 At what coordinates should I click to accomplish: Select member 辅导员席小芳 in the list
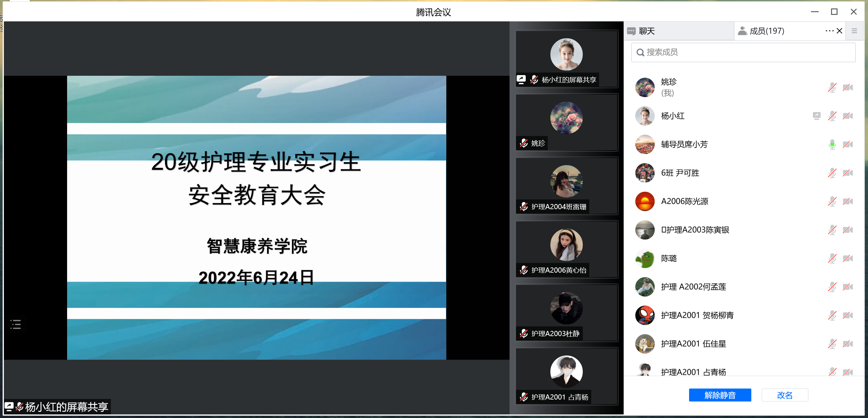(743, 144)
